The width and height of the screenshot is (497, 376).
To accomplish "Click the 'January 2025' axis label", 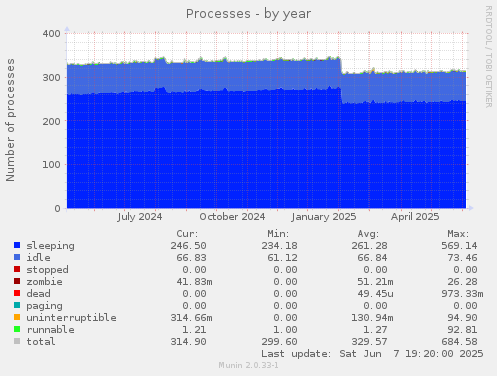I will pos(324,217).
